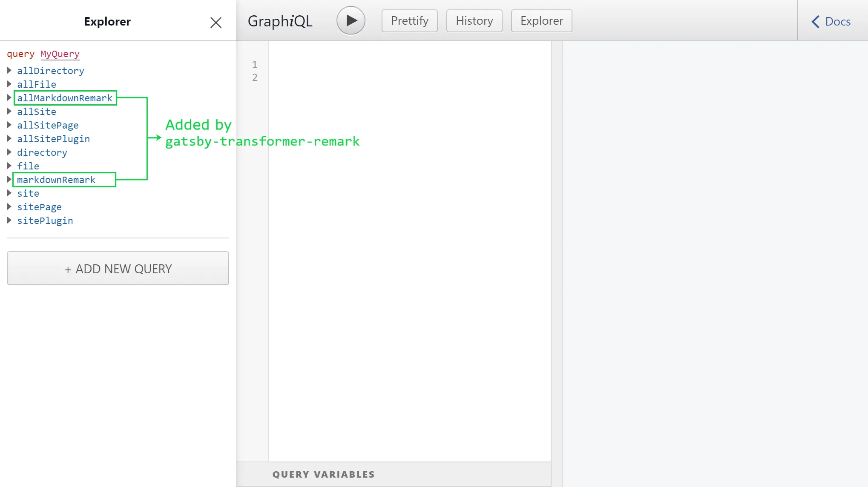Click the query keyword text
Viewport: 868px width, 487px height.
pos(20,54)
